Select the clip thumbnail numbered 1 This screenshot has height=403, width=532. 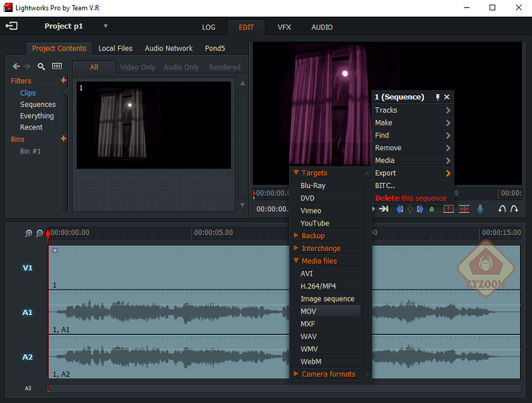(x=154, y=125)
